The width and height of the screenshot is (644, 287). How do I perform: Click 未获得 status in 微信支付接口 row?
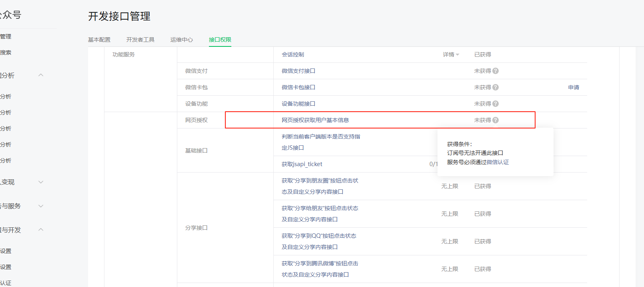[483, 71]
